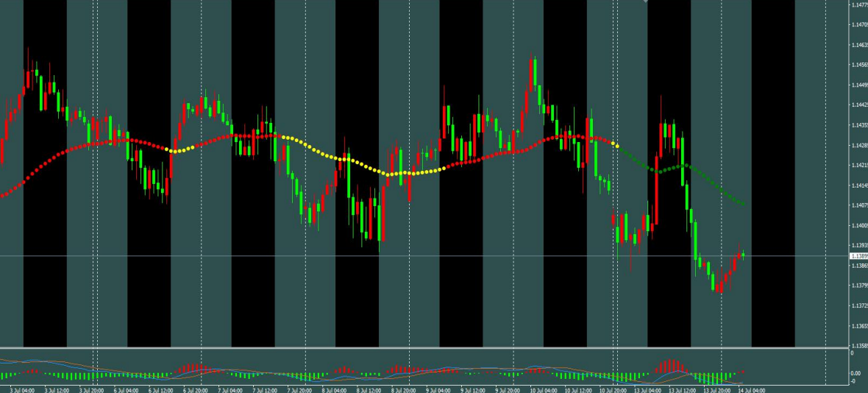
Task: Click the 6 Jul 20:00 time label
Action: [x=196, y=390]
